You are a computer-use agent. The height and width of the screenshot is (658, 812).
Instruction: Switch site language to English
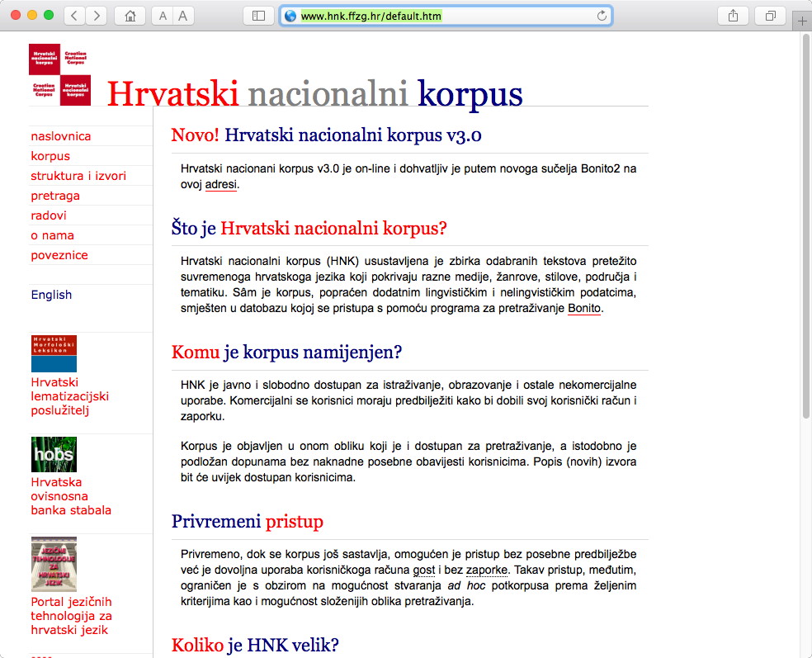51,294
